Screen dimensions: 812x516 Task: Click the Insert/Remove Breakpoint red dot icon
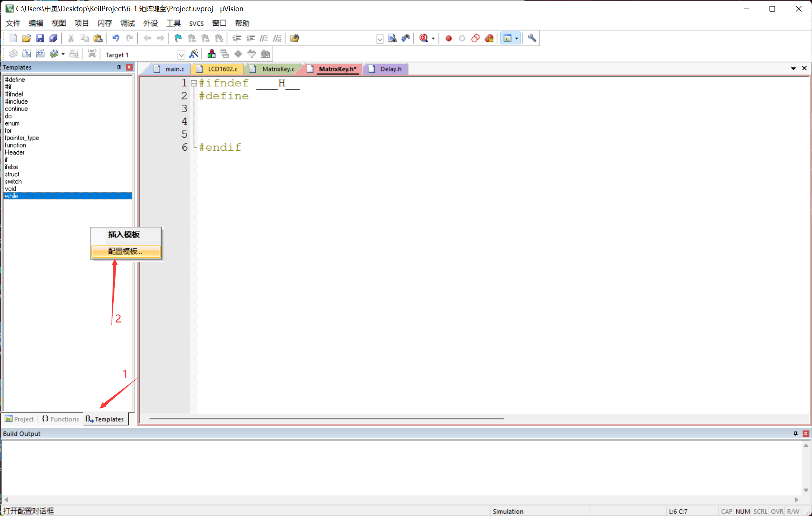click(449, 38)
